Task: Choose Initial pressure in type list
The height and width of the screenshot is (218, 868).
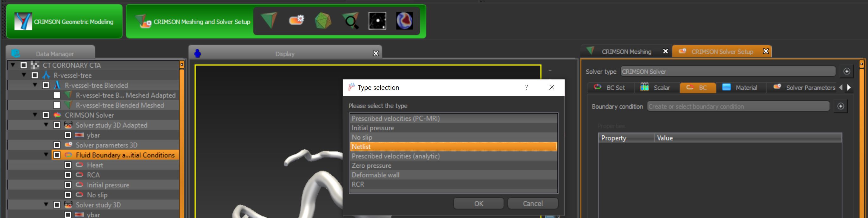Action: tap(453, 128)
